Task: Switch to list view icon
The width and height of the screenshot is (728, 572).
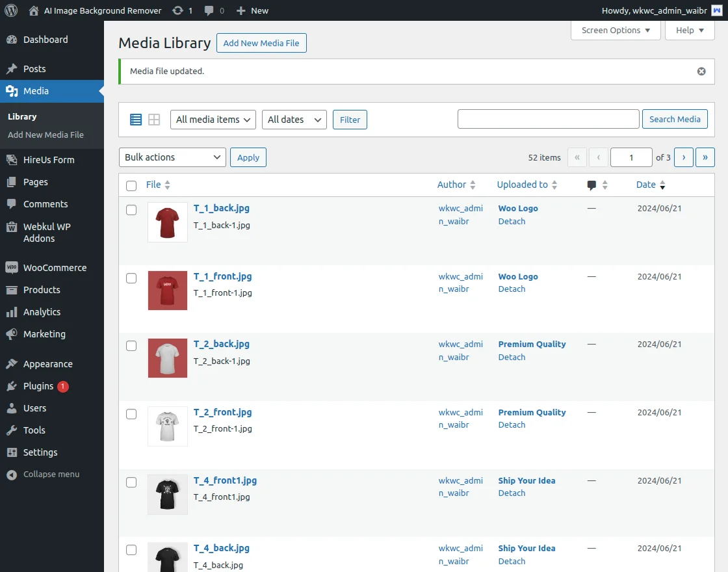Action: coord(136,120)
